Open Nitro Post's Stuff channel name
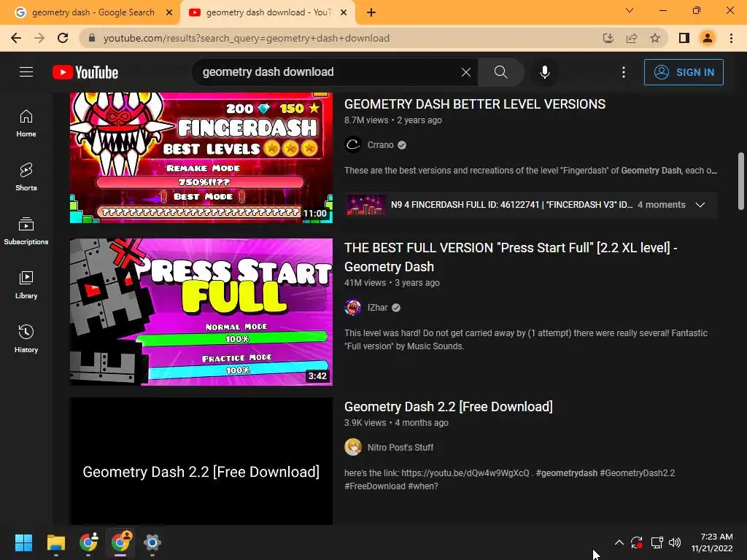This screenshot has height=560, width=747. 400,448
